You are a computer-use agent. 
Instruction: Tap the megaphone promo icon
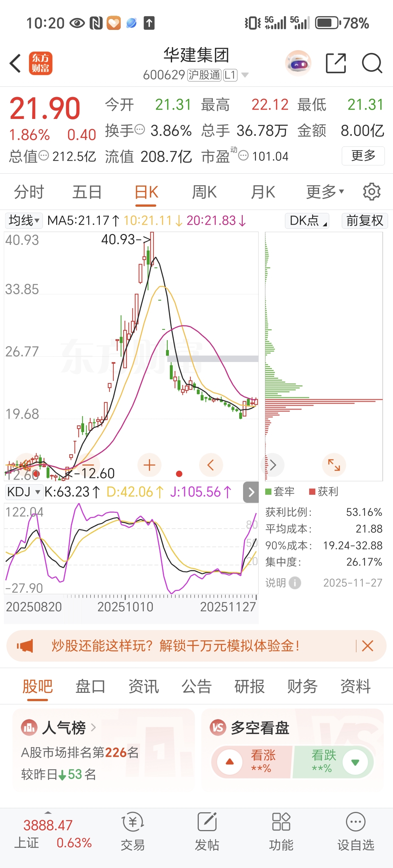25,646
